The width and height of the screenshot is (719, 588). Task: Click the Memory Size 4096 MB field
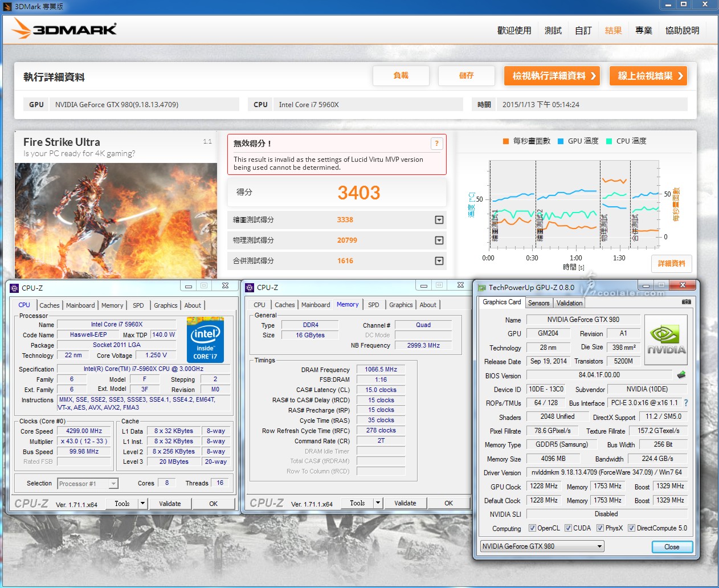[x=553, y=458]
